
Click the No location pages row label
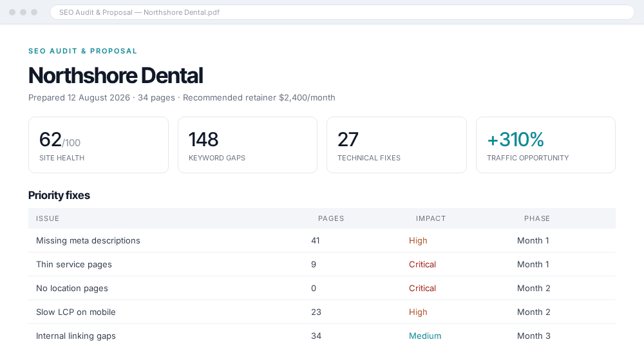pos(72,289)
